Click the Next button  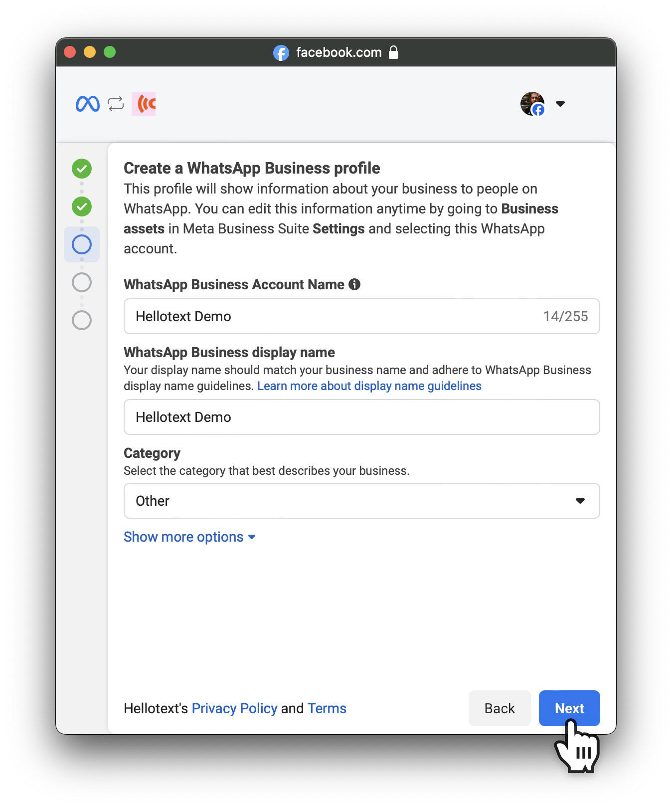coord(569,708)
